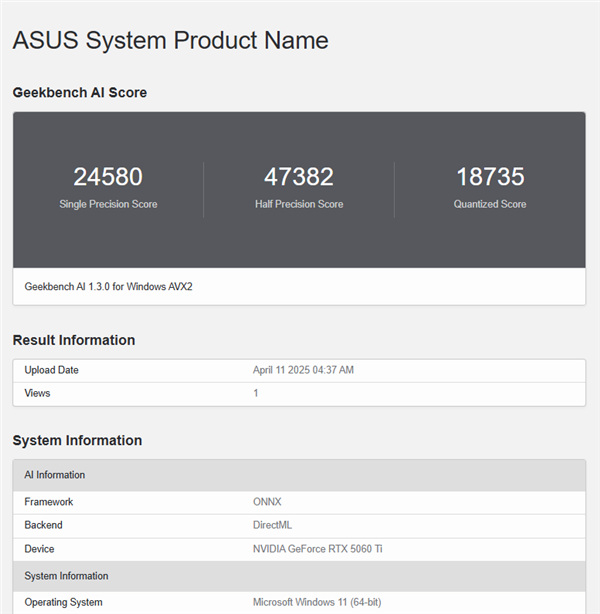Viewport: 600px width, 614px height.
Task: Select the Half Precision Score label
Action: point(299,204)
